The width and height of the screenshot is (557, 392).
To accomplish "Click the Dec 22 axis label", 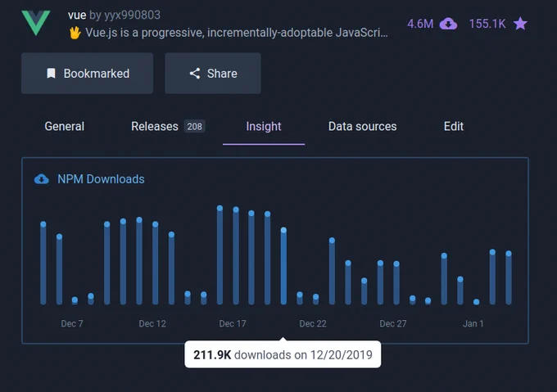I will (313, 323).
